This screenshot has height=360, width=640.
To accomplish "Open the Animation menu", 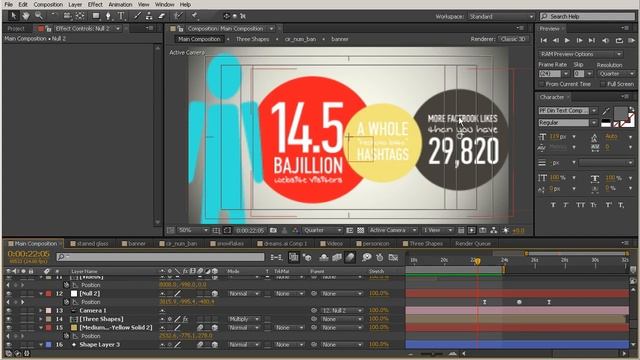I will [x=120, y=4].
